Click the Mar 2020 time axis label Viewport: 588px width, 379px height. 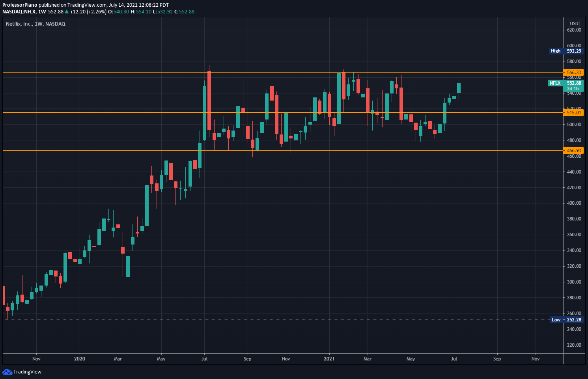[118, 359]
